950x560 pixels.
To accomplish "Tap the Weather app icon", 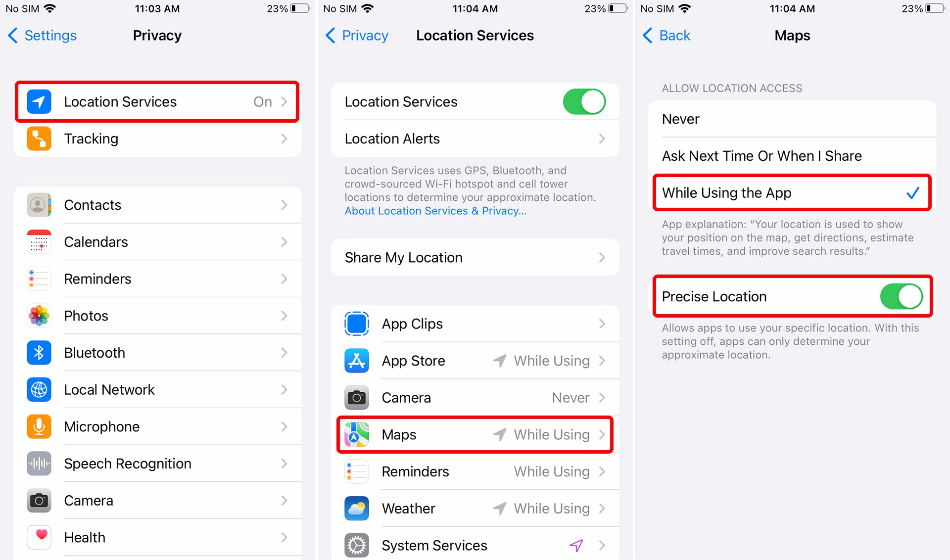I will 357,509.
